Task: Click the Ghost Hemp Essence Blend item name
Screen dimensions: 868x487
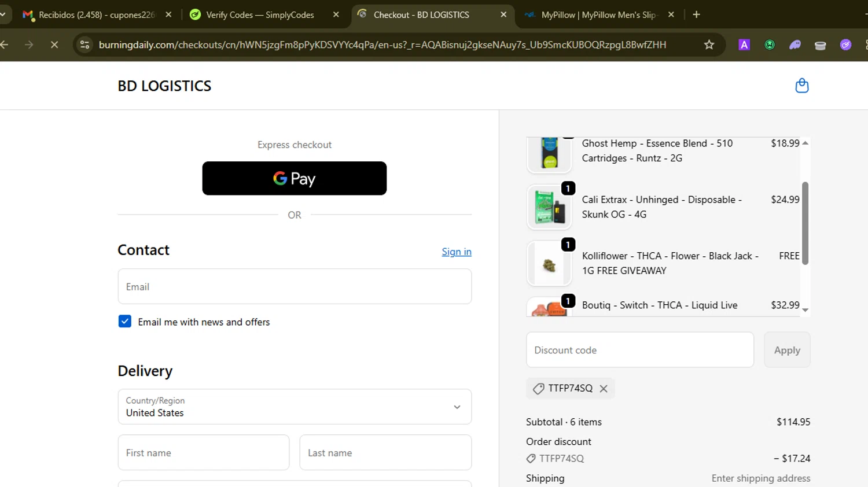Action: 657,150
